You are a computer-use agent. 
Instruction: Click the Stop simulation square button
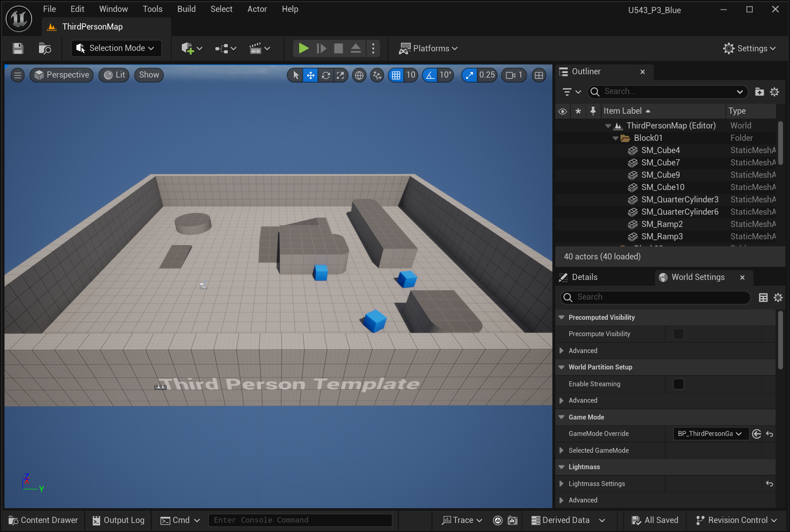pos(339,48)
